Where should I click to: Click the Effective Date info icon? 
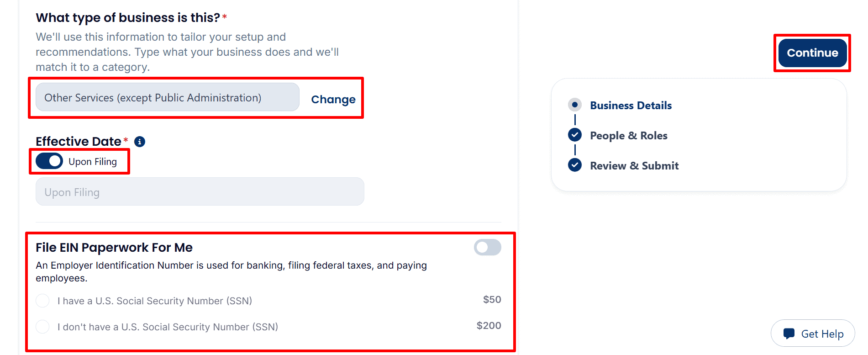(140, 142)
